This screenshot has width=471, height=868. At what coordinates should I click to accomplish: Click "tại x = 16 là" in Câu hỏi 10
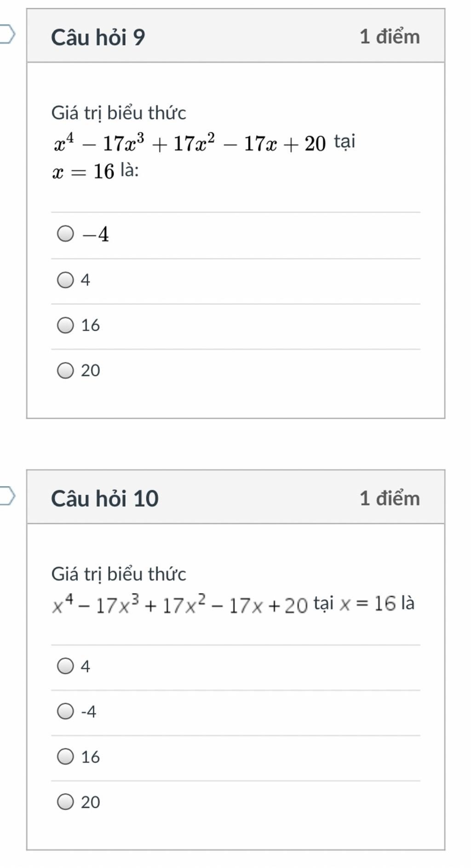(364, 603)
